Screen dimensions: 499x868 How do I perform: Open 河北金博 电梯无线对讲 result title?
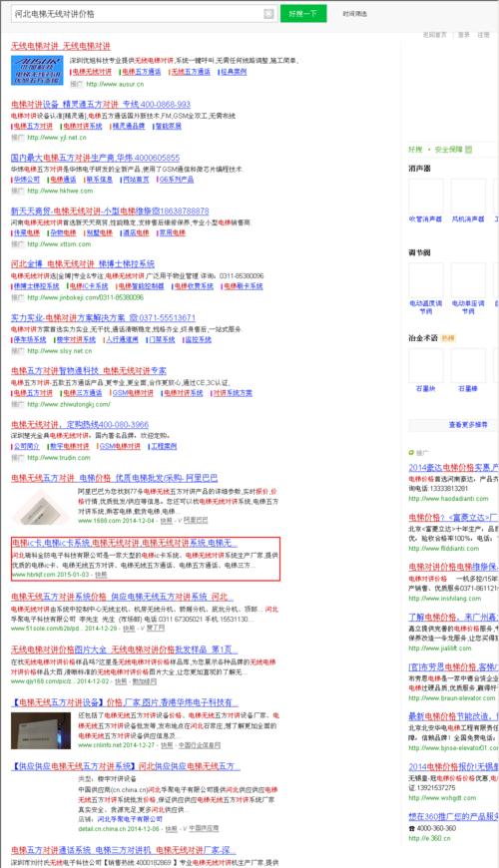pyautogui.click(x=83, y=264)
